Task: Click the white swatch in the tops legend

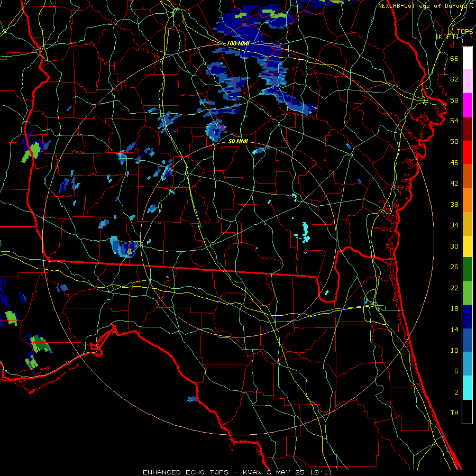Action: (467, 58)
